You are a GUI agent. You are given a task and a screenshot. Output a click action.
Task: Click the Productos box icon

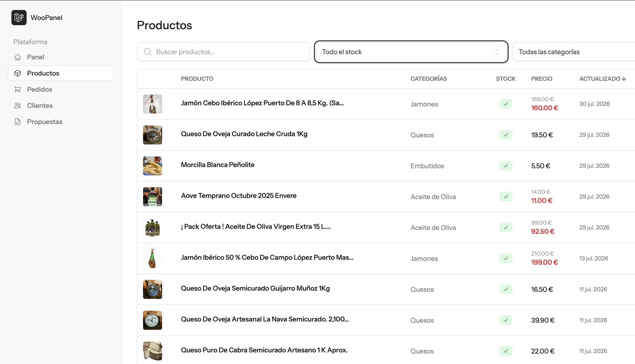18,73
